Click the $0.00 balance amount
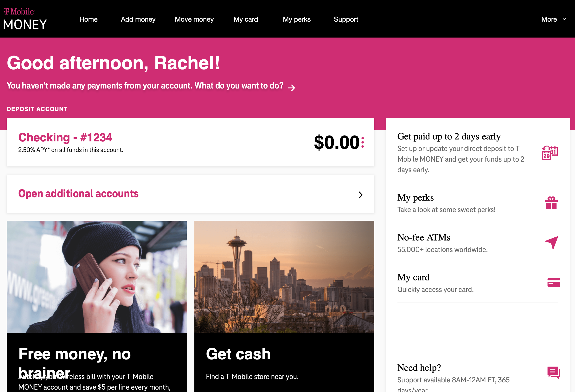575x392 pixels. pyautogui.click(x=337, y=142)
